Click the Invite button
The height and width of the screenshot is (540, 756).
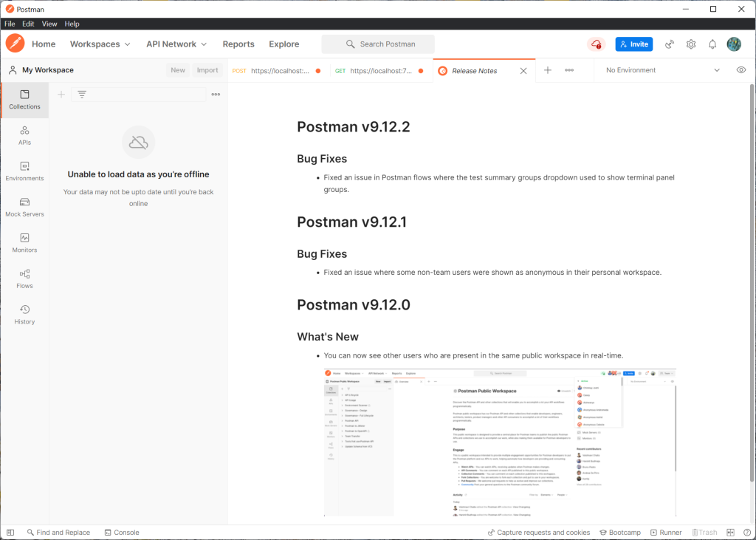pyautogui.click(x=633, y=44)
